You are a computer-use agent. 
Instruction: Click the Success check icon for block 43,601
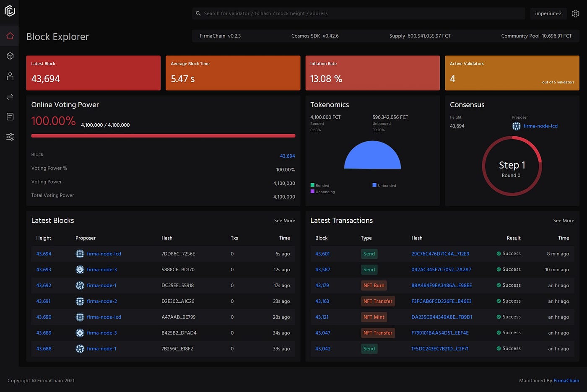point(499,254)
